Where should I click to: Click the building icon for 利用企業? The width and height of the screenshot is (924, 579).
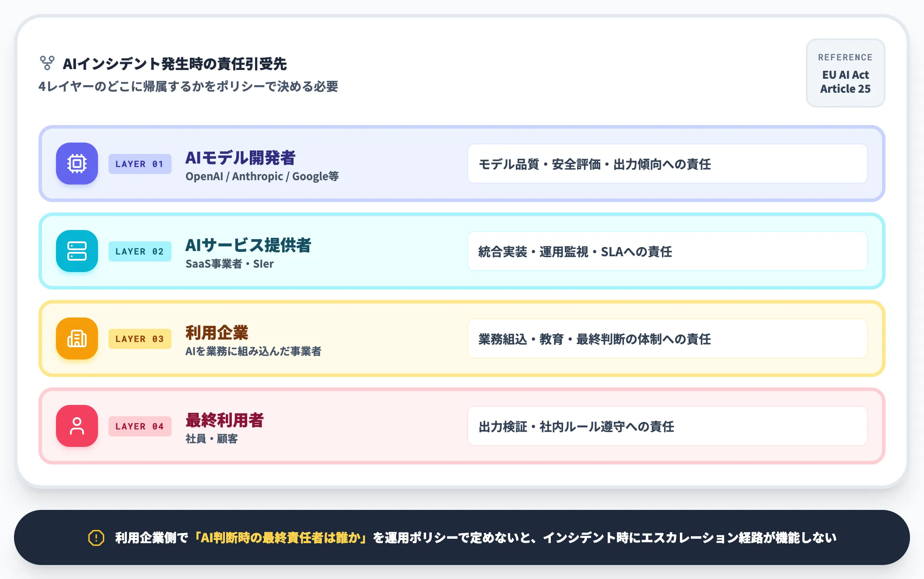pyautogui.click(x=77, y=338)
